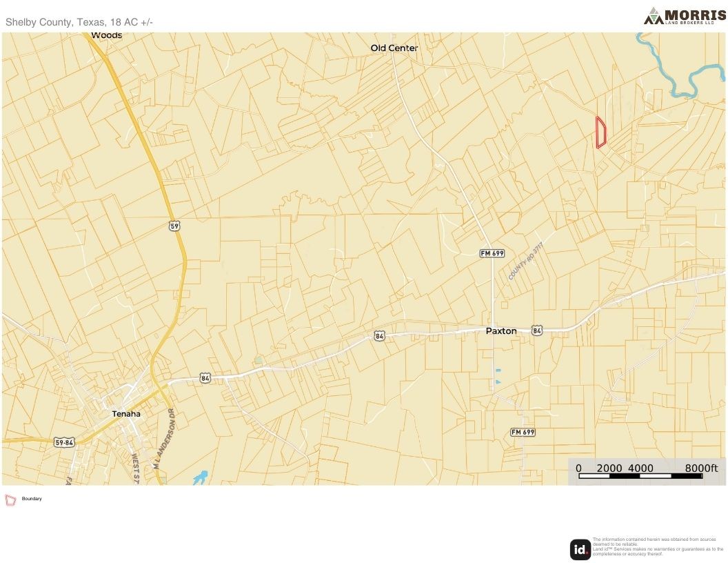Screen dimensions: 728x563
Task: Click the US 84 shield northeast of Tenaha
Action: pos(205,377)
